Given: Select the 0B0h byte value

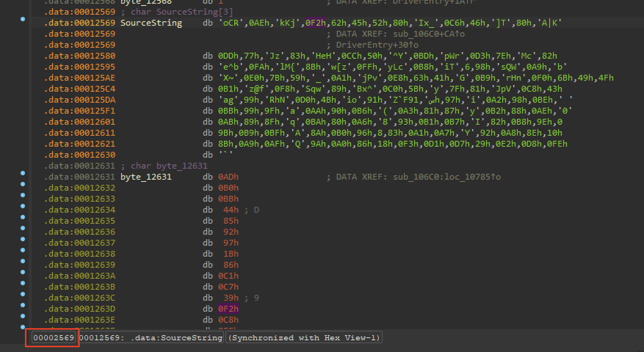Looking at the screenshot, I should (228, 188).
